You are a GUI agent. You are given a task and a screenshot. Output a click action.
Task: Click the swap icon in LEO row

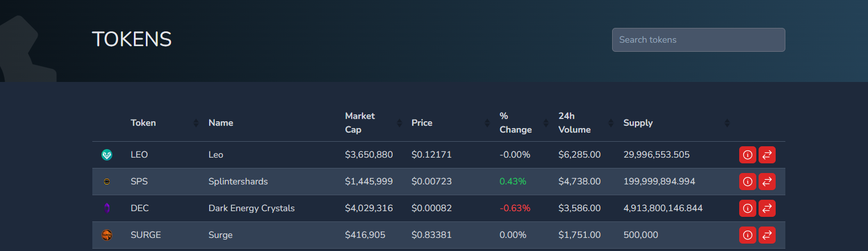tap(767, 155)
